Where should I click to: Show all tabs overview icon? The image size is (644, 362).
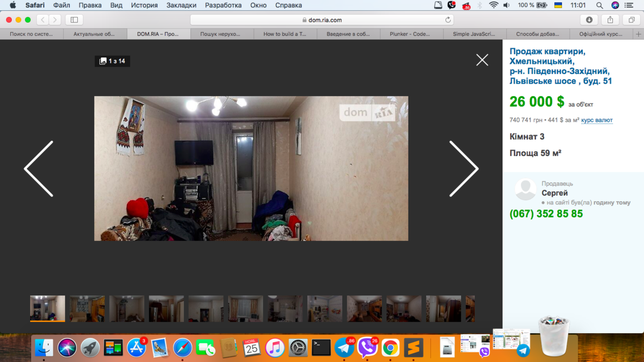tap(632, 20)
